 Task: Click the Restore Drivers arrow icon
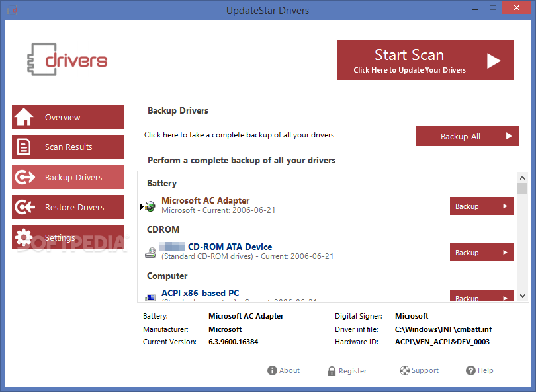pyautogui.click(x=24, y=207)
